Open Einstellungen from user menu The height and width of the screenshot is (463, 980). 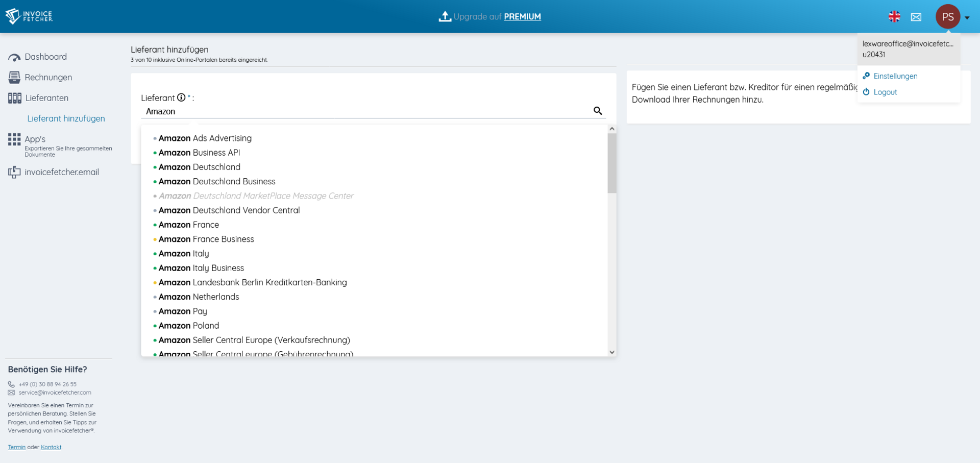(895, 76)
